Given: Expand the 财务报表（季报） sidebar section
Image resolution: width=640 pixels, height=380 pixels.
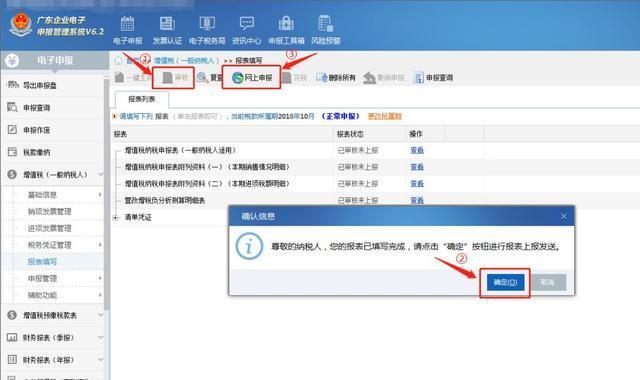Looking at the screenshot, I should [x=100, y=338].
